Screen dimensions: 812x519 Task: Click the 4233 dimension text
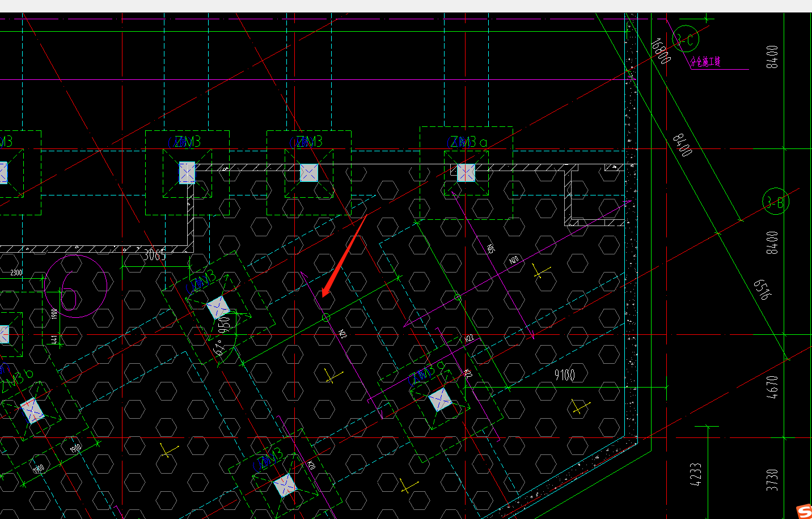tap(696, 474)
